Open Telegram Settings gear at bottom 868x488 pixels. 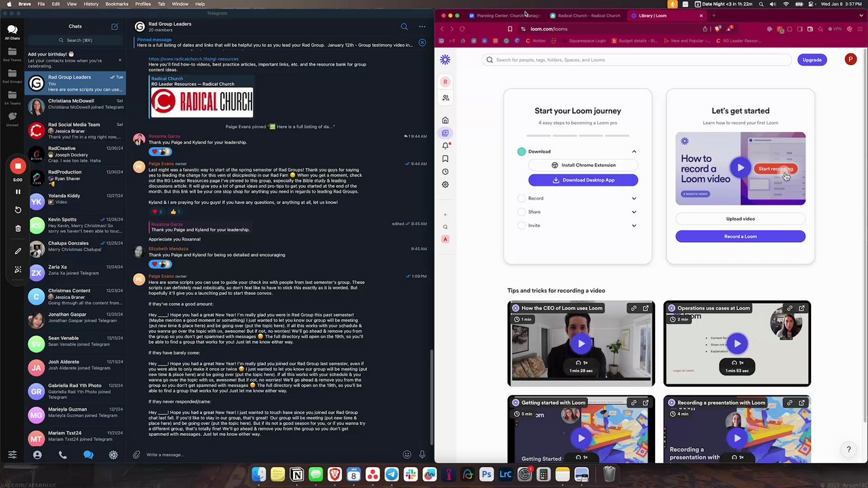(113, 455)
